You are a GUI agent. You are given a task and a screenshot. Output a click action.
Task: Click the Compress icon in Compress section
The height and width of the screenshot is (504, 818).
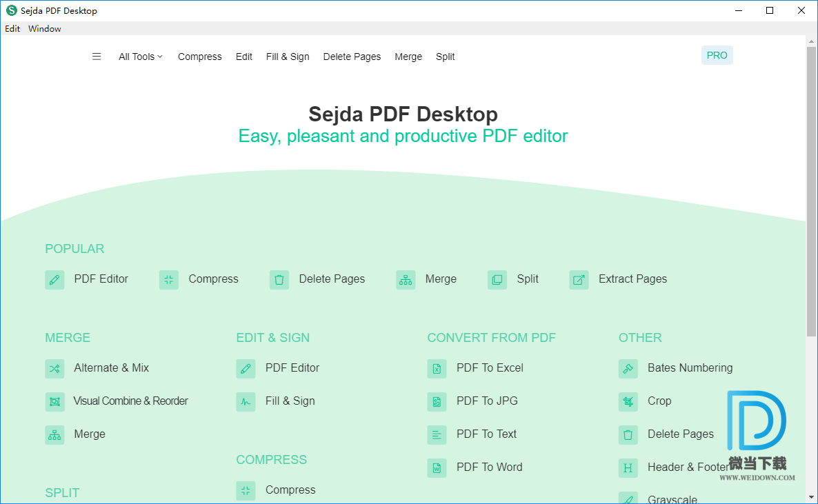[x=246, y=490]
